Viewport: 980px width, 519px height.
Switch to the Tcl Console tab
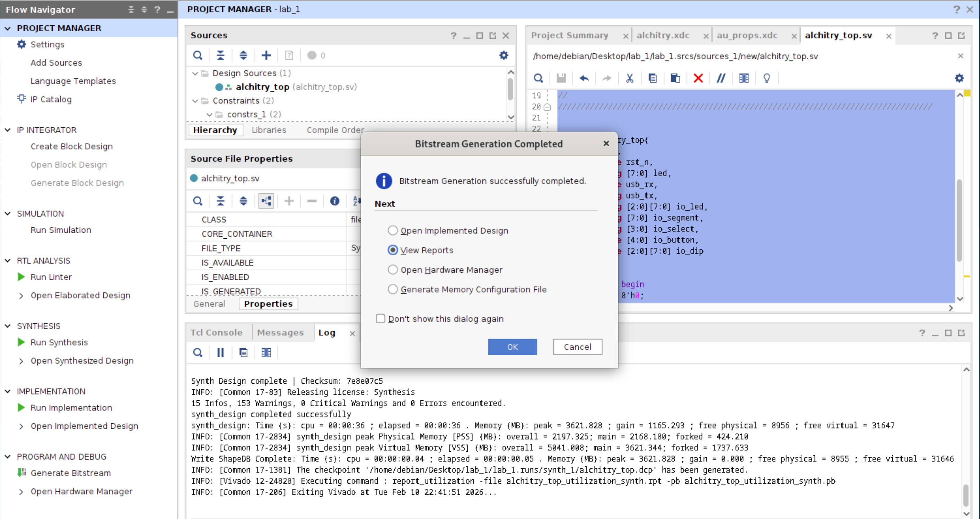tap(216, 332)
